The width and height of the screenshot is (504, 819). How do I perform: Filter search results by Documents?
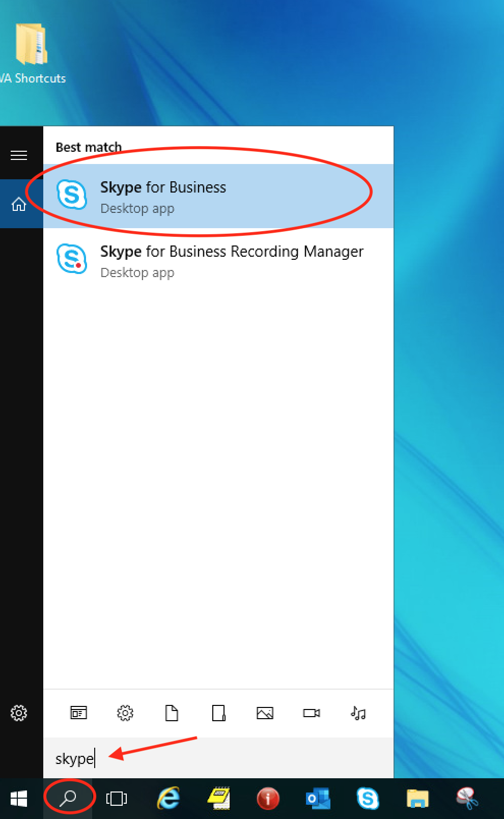pyautogui.click(x=172, y=713)
